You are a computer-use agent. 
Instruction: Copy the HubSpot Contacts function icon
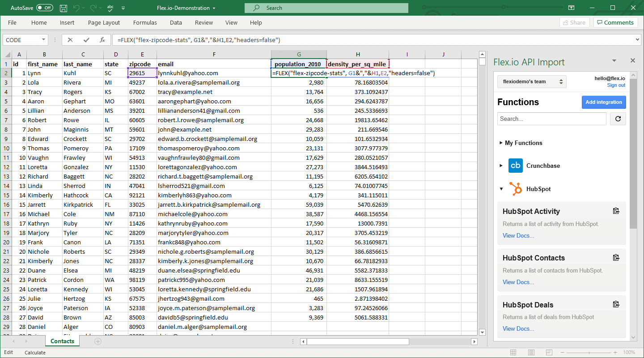616,257
